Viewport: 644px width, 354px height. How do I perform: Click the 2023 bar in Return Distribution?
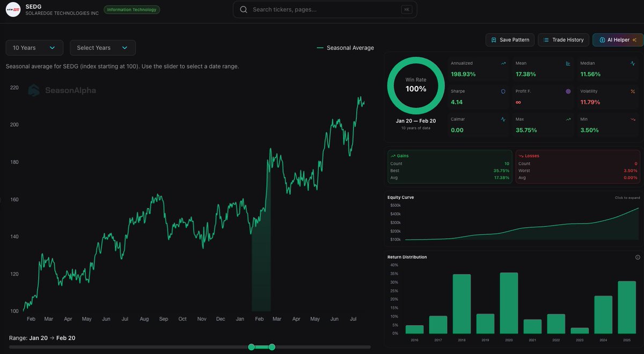[x=580, y=331]
